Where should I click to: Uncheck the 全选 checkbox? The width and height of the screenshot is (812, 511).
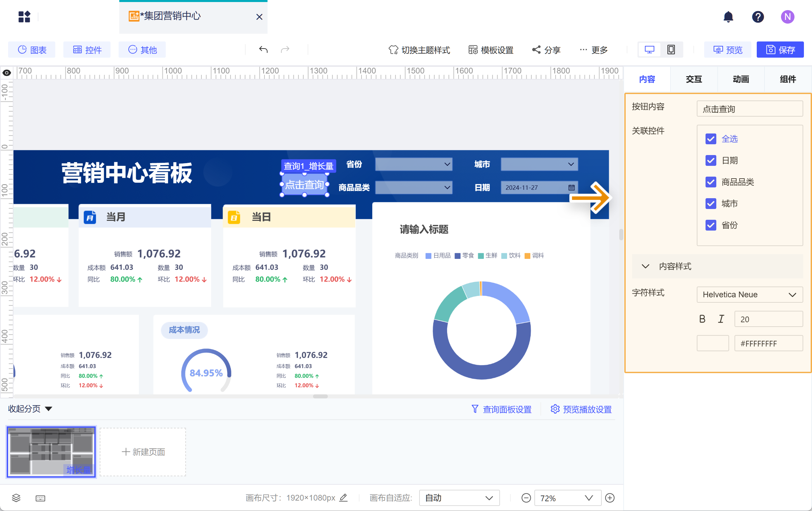(x=711, y=139)
